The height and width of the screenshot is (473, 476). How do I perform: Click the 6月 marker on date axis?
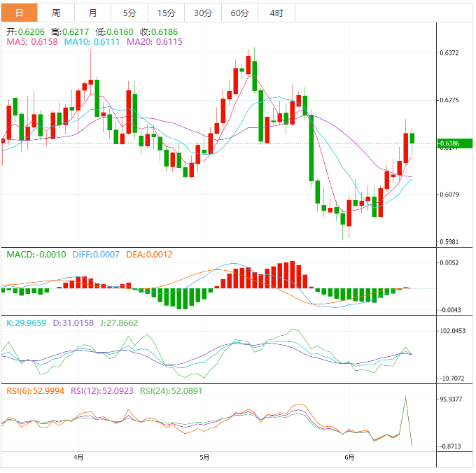349,458
